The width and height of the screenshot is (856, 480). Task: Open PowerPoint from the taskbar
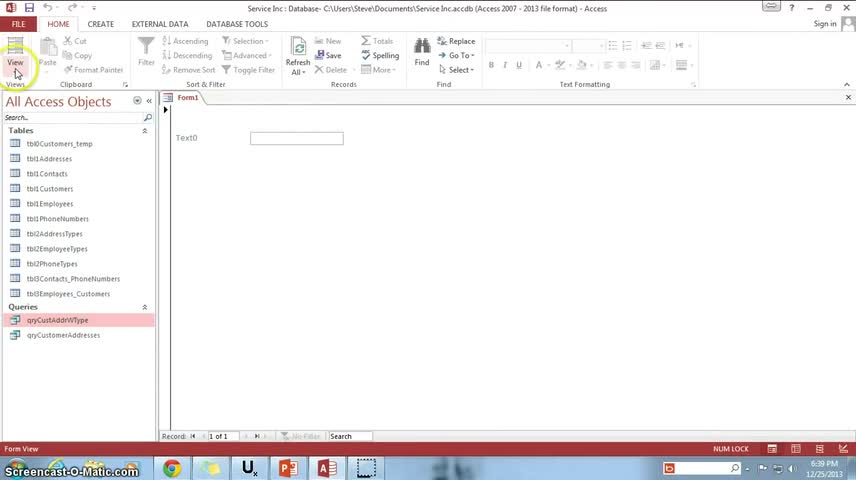[288, 469]
